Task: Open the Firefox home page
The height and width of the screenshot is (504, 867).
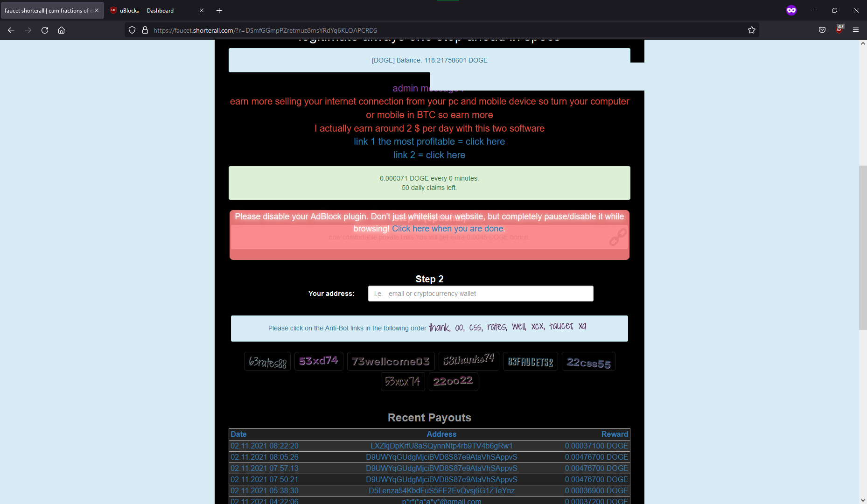Action: (x=61, y=30)
